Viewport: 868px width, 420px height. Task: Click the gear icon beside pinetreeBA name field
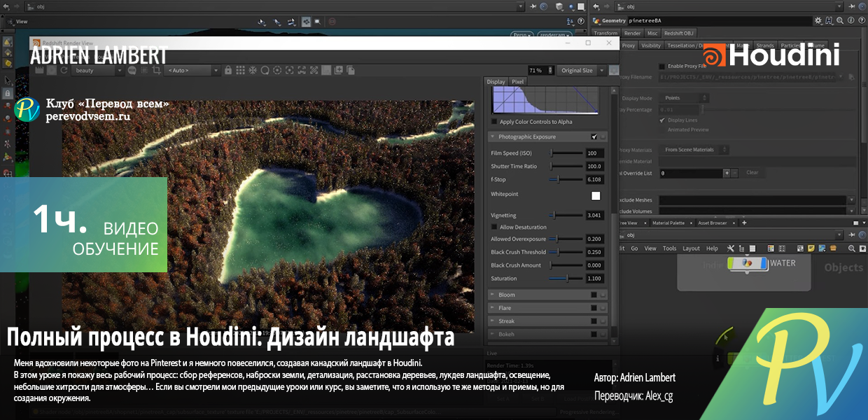click(x=818, y=21)
